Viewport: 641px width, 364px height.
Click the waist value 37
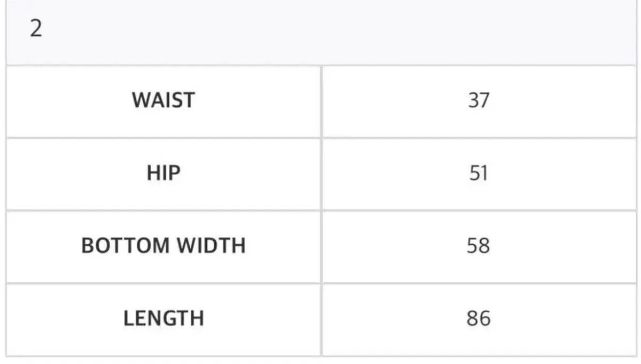[478, 100]
